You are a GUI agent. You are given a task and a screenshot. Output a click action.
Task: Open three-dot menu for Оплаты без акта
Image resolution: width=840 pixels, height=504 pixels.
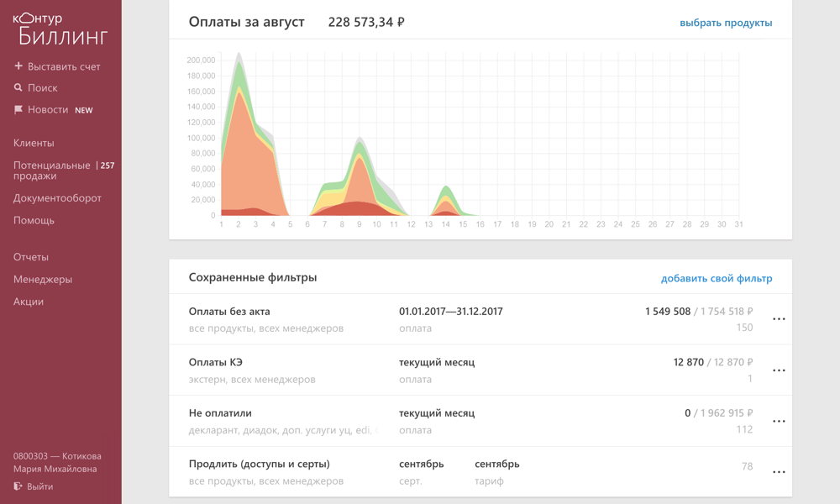click(779, 319)
